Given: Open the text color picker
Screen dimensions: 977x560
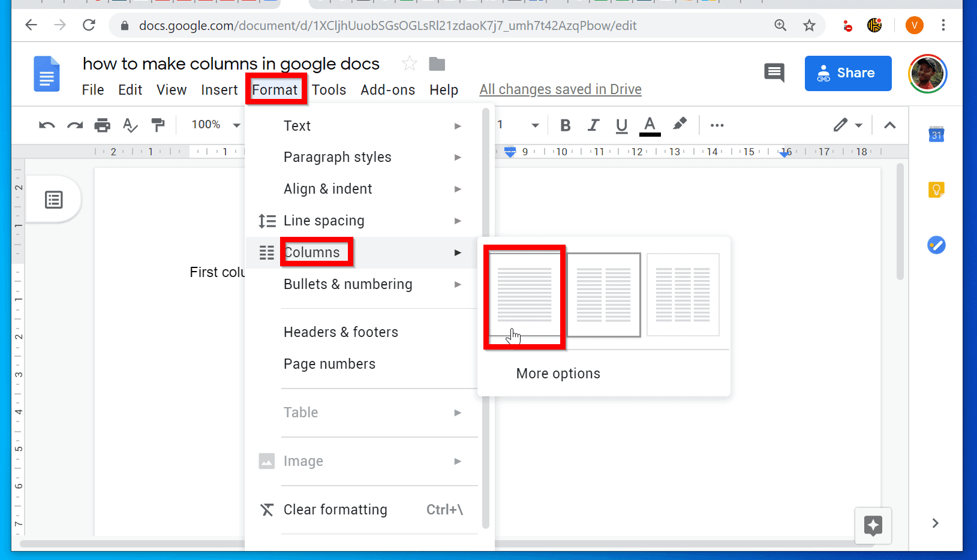Looking at the screenshot, I should coord(650,125).
